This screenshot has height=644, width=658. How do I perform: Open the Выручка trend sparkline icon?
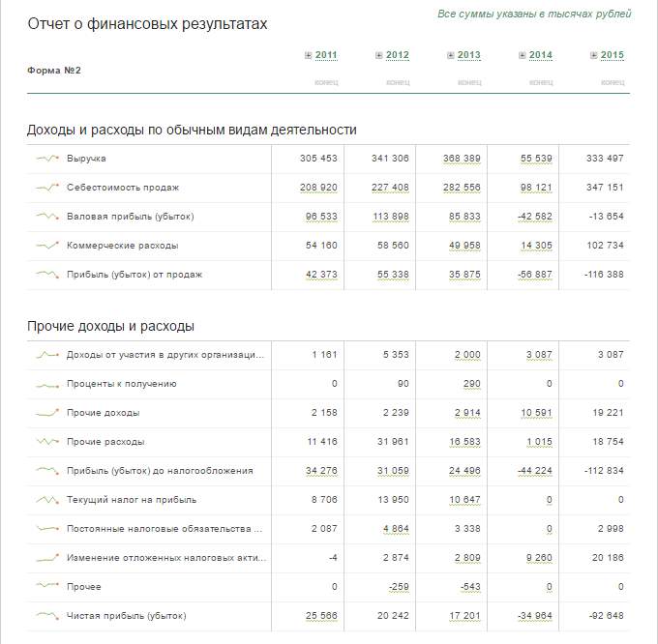point(47,158)
